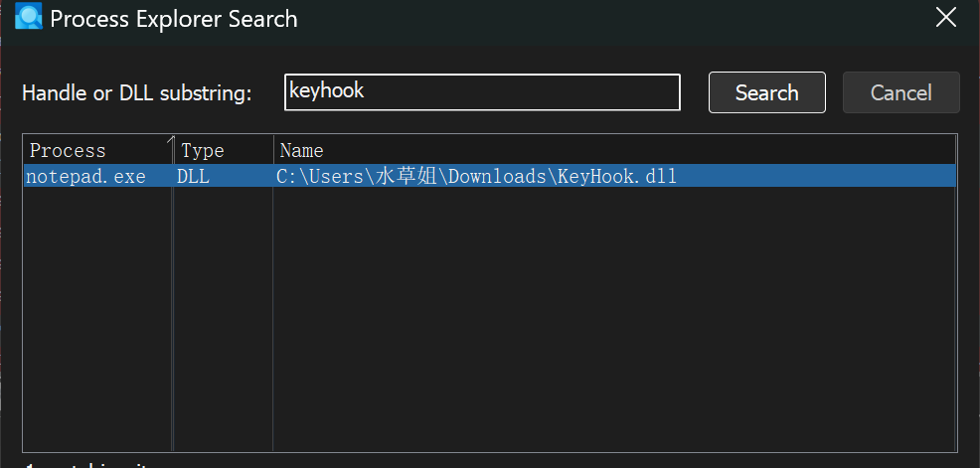
Task: Sort results by Process column header
Action: (98, 151)
